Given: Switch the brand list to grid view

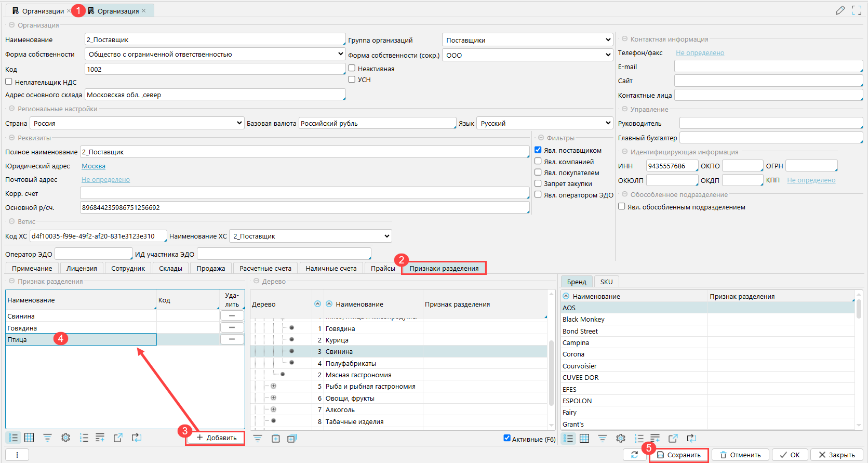Looking at the screenshot, I should pyautogui.click(x=584, y=438).
